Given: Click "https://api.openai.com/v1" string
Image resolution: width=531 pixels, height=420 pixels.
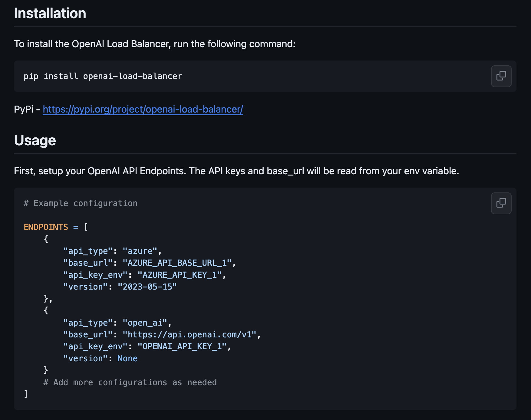Looking at the screenshot, I should [x=190, y=334].
